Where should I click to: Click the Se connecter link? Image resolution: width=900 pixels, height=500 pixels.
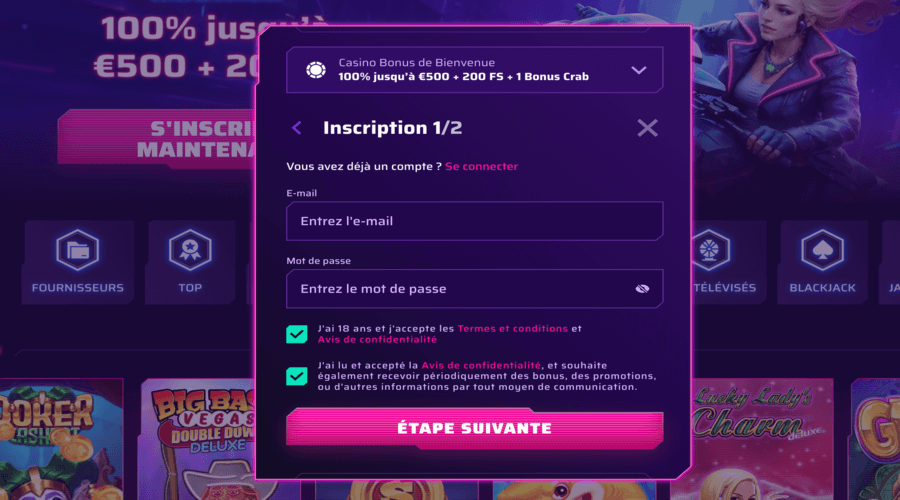tap(482, 166)
